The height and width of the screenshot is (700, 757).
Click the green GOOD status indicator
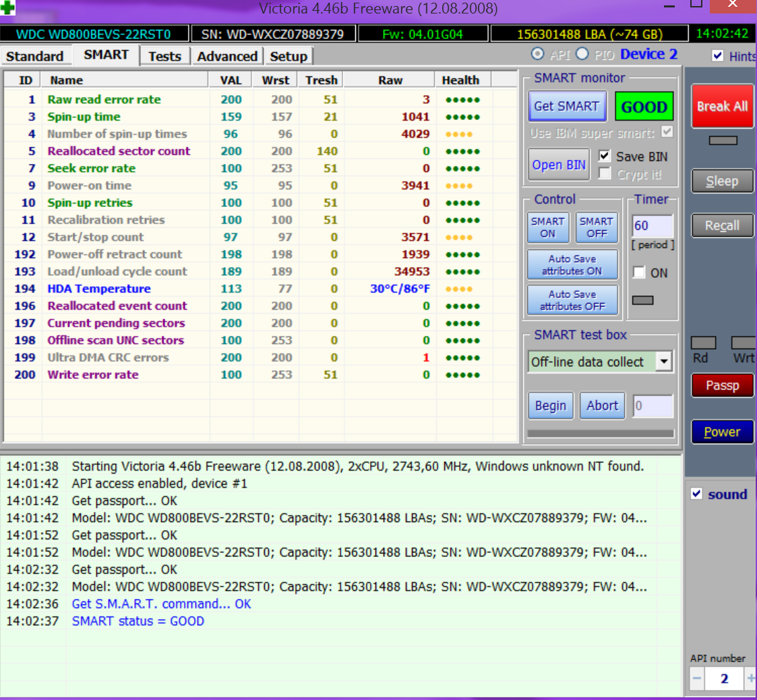pyautogui.click(x=644, y=107)
